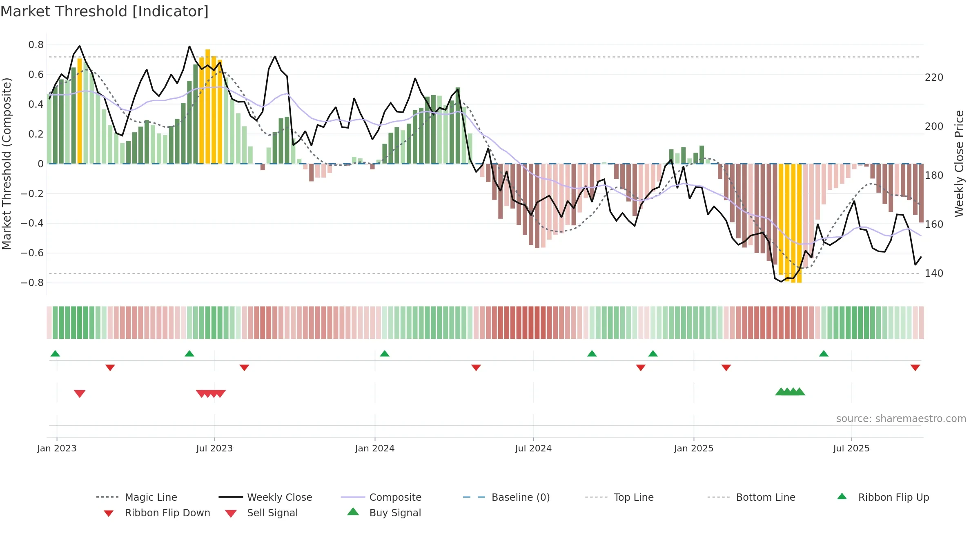
Task: Select the Ribbon Flip Up triangle shortly before Jan 2025
Action: pyautogui.click(x=653, y=353)
